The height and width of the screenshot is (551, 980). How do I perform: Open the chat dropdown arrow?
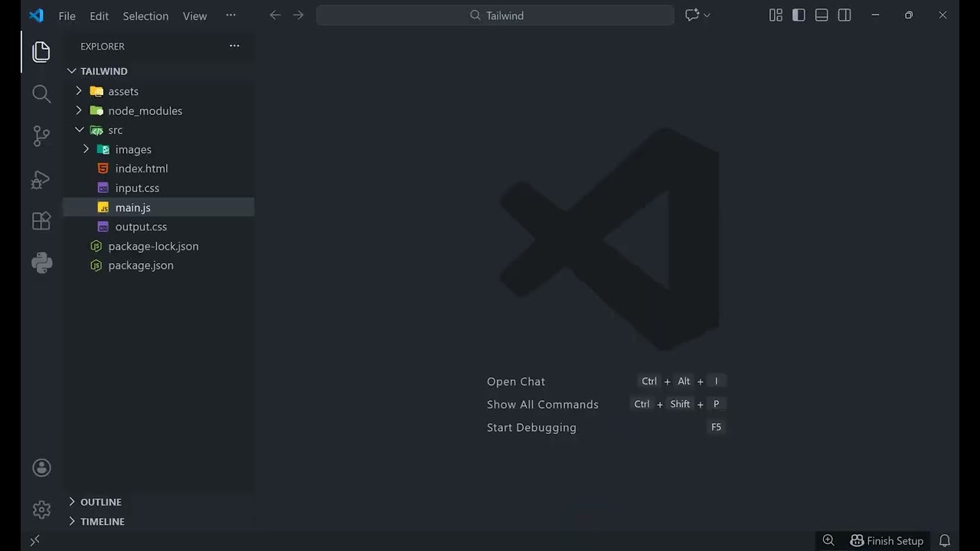707,15
